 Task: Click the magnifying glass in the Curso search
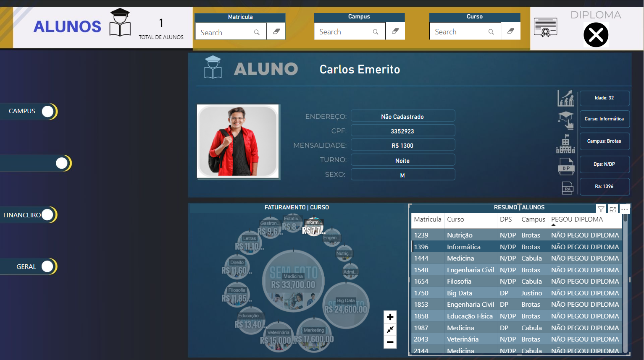point(491,31)
